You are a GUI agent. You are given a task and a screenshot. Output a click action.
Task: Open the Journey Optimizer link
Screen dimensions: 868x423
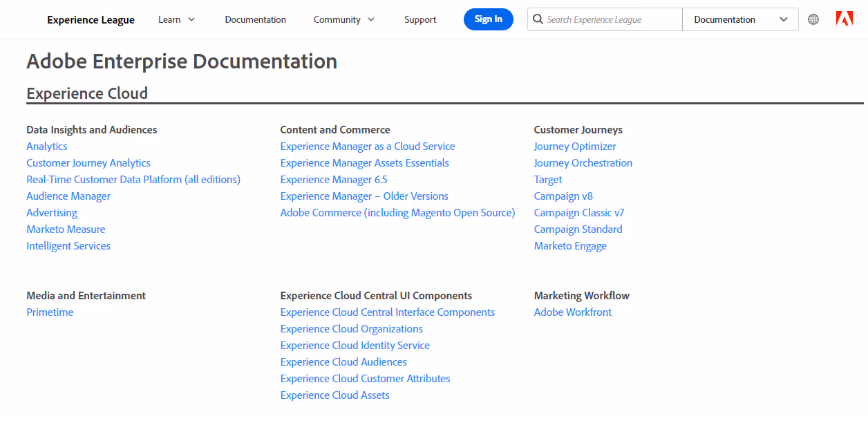pyautogui.click(x=575, y=147)
